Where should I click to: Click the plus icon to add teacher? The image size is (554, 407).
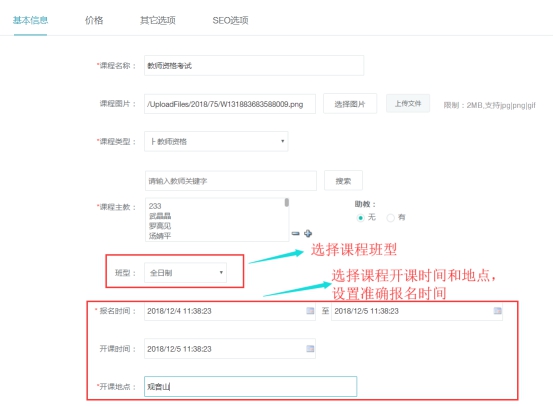[x=308, y=234]
